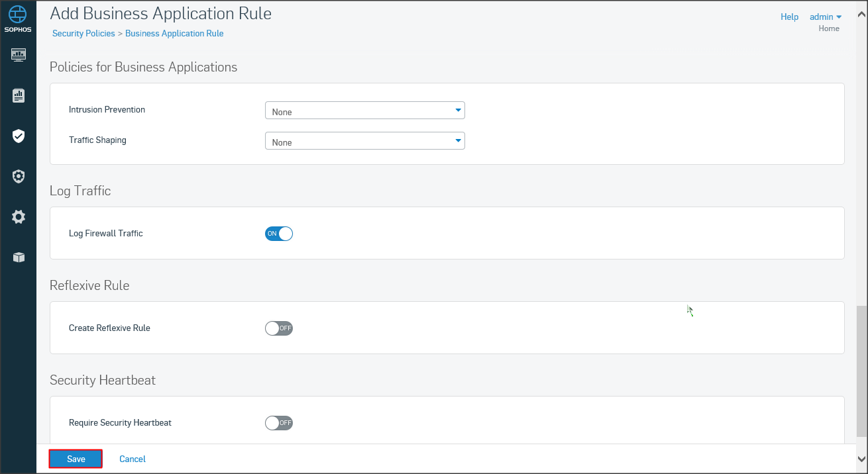
Task: Turn off the Log Firewall Traffic switch
Action: coord(279,234)
